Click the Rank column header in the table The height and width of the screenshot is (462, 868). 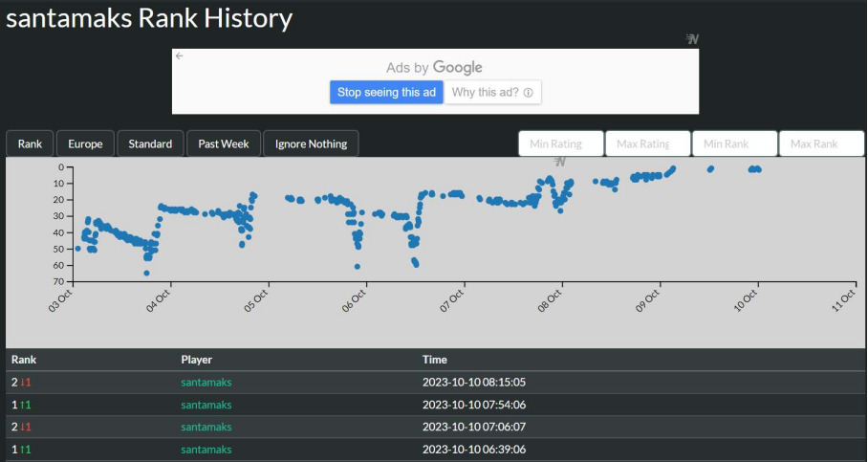(x=24, y=360)
